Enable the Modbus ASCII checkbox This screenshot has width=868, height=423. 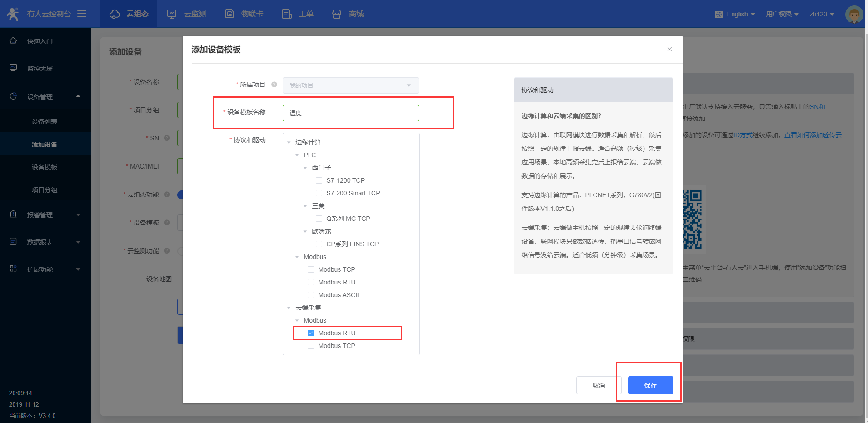click(x=311, y=295)
